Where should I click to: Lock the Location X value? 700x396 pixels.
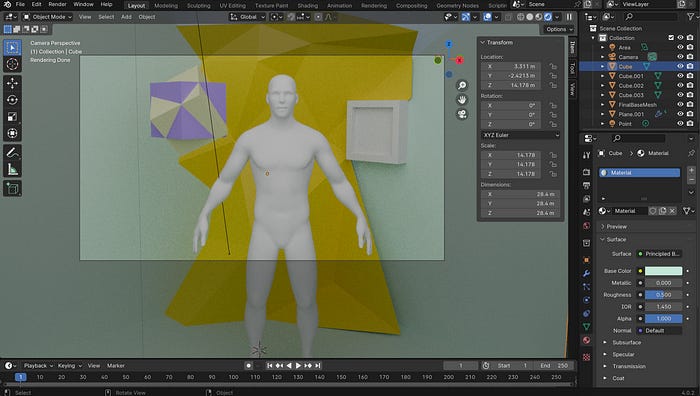tap(553, 66)
